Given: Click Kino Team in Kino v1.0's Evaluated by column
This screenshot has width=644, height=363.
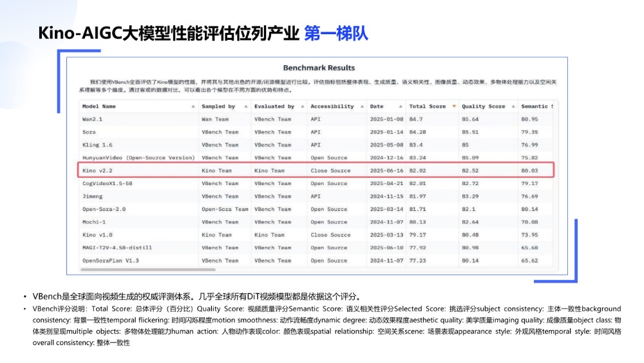Looking at the screenshot, I should tap(269, 235).
